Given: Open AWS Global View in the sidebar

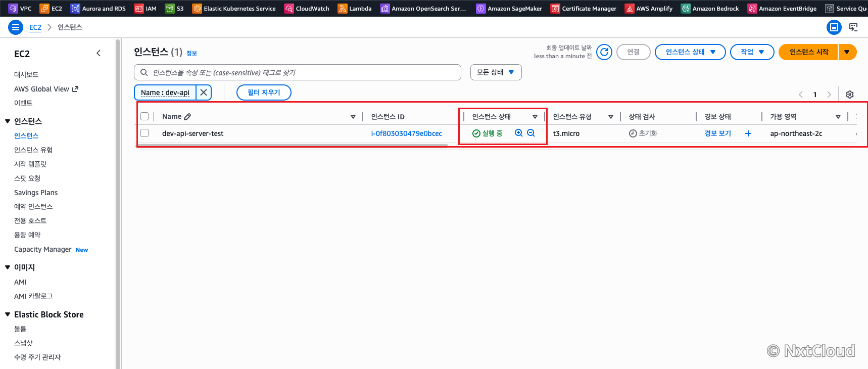Looking at the screenshot, I should coord(46,89).
